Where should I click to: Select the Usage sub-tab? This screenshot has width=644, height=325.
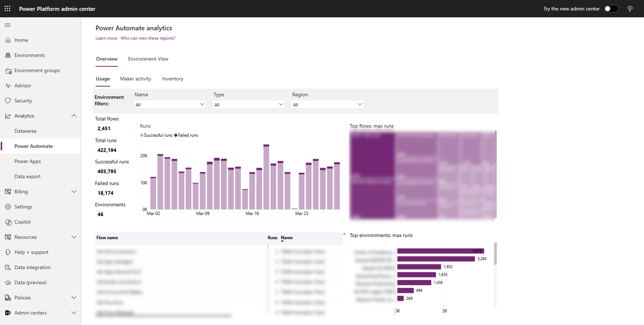(103, 79)
